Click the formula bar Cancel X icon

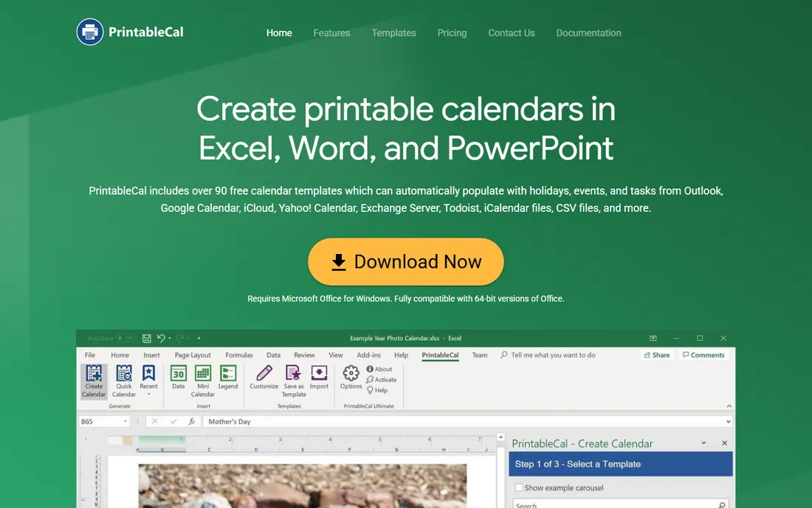coord(154,422)
